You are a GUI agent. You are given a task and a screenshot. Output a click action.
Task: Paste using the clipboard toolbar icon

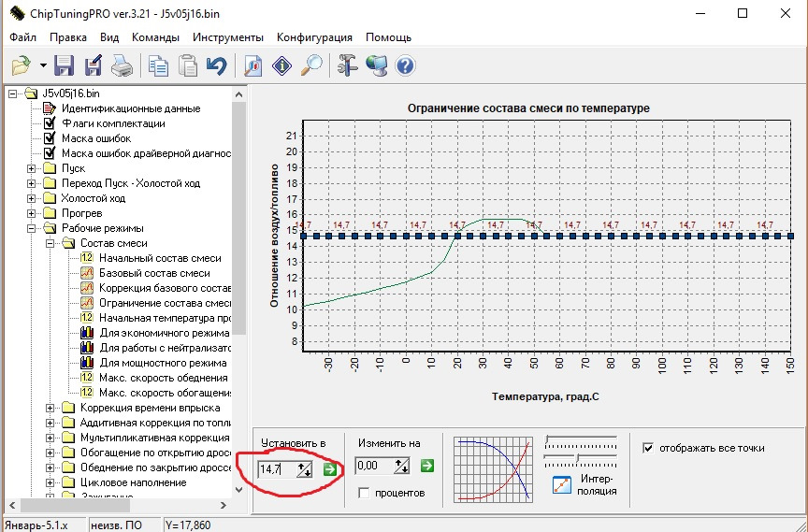[x=188, y=66]
